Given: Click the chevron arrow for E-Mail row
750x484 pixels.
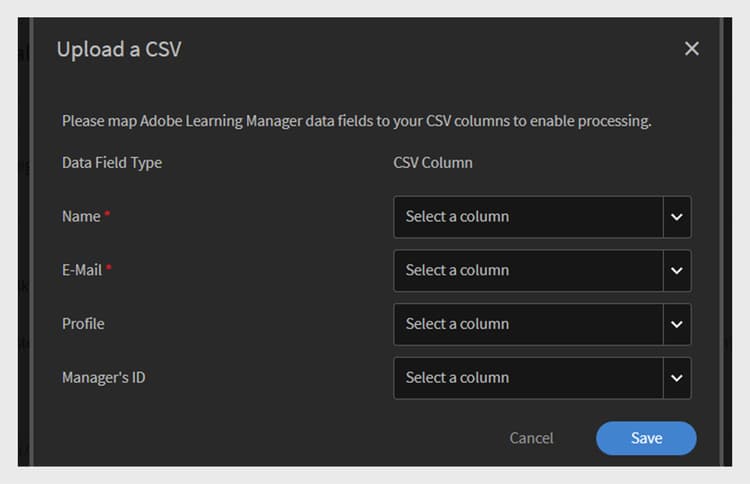Looking at the screenshot, I should (x=677, y=271).
